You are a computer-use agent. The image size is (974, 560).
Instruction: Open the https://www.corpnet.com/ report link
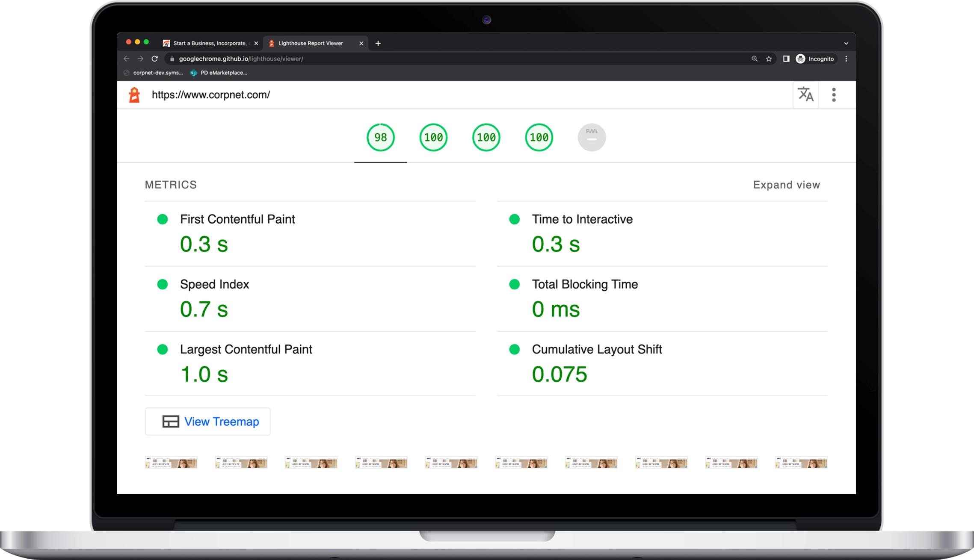pos(211,95)
